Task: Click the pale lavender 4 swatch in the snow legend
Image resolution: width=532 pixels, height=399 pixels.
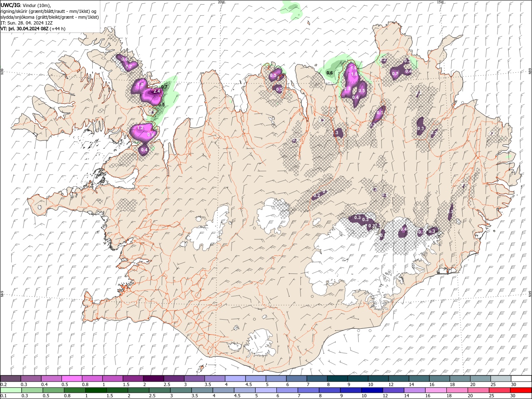Action: tap(235, 379)
